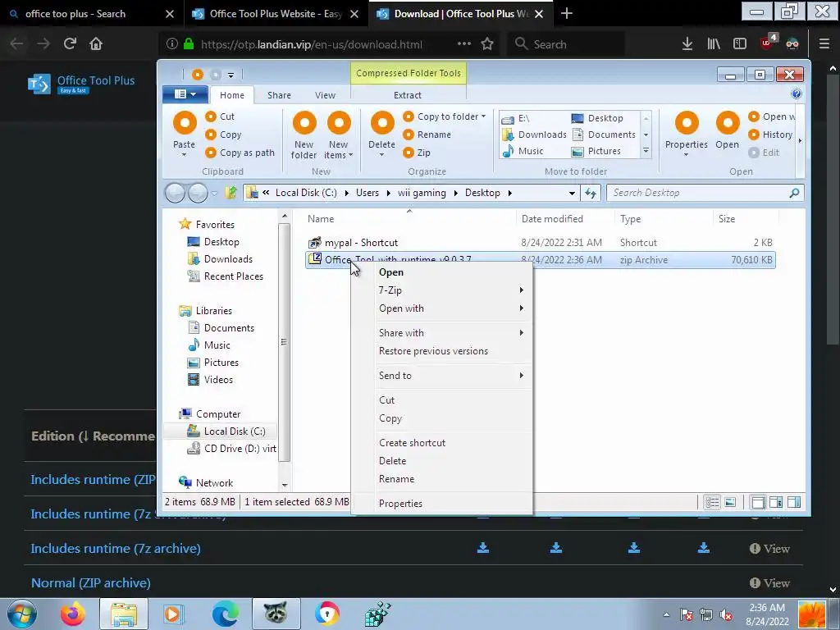Click Copy as path in the ribbon
Image resolution: width=840 pixels, height=630 pixels.
tap(240, 153)
